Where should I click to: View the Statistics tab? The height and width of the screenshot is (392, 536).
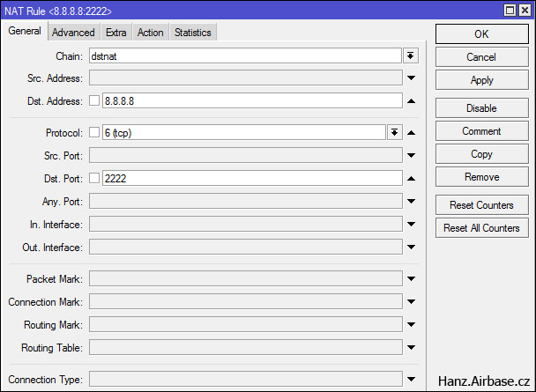click(x=193, y=33)
